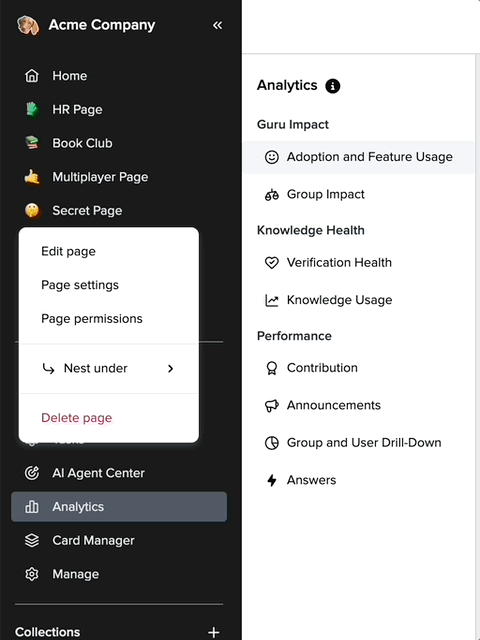Viewport: 480px width, 640px height.
Task: Click the Contribution award ribbon icon
Action: pyautogui.click(x=272, y=368)
